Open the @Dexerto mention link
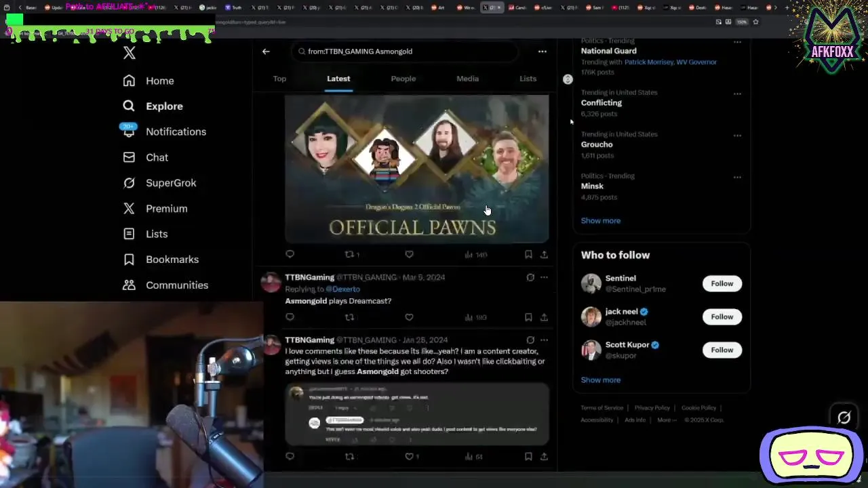The width and height of the screenshot is (868, 488). coord(342,289)
